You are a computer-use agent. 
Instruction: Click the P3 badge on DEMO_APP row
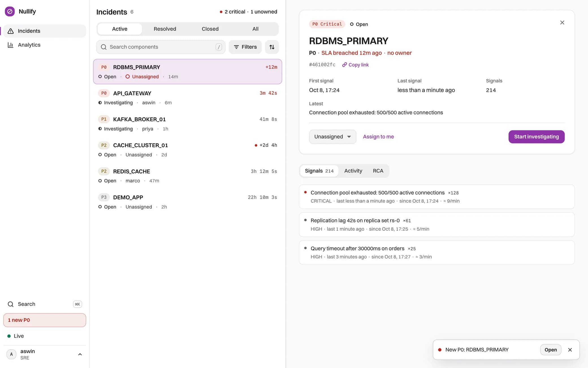(x=104, y=197)
